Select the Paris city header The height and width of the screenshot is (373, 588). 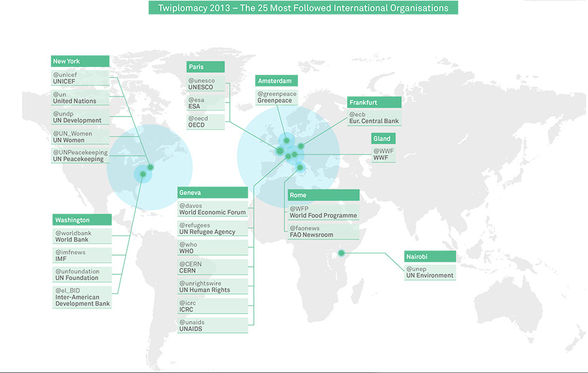pyautogui.click(x=205, y=67)
